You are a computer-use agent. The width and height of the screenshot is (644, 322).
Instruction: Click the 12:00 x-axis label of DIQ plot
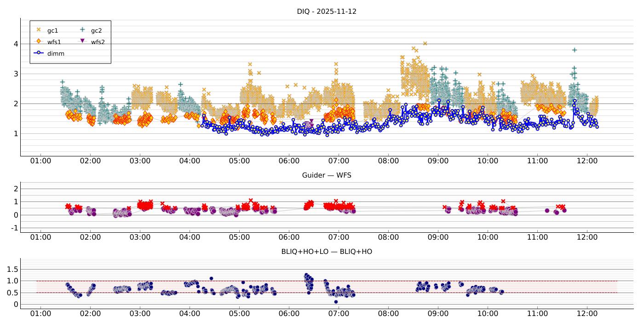(587, 161)
